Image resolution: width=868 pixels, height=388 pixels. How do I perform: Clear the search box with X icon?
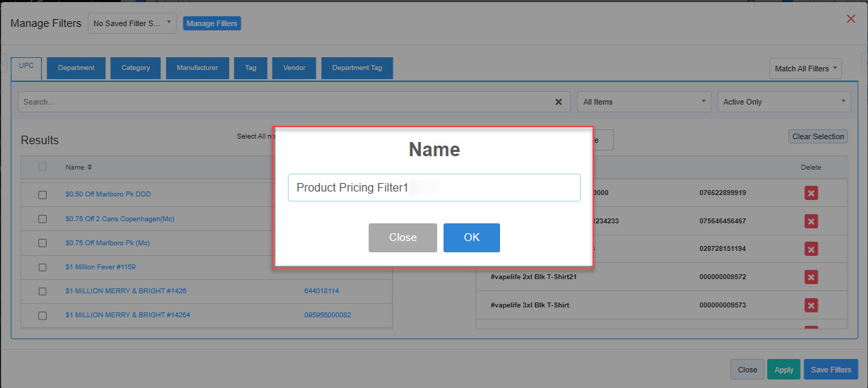(x=559, y=102)
